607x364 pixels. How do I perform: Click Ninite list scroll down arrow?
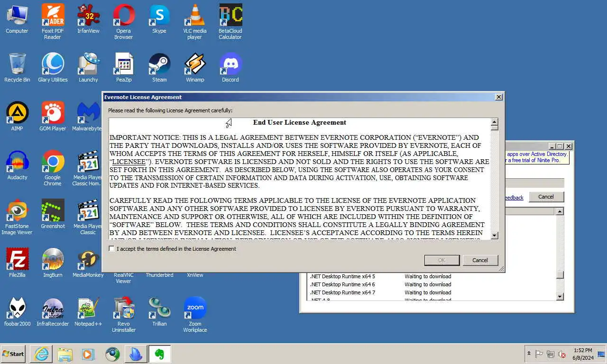[560, 297]
